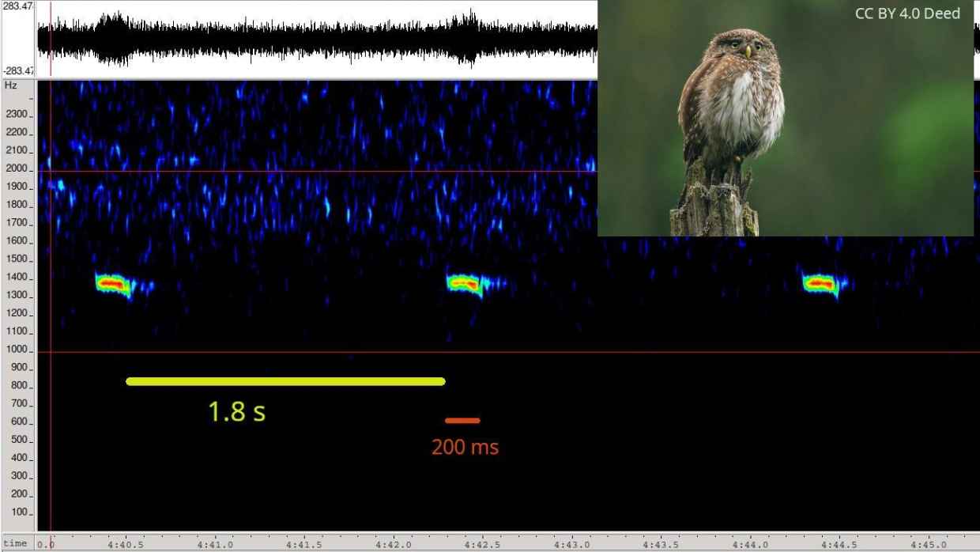Click the "200 ms" annotation label
Screen dimensions: 980x552
click(x=465, y=448)
